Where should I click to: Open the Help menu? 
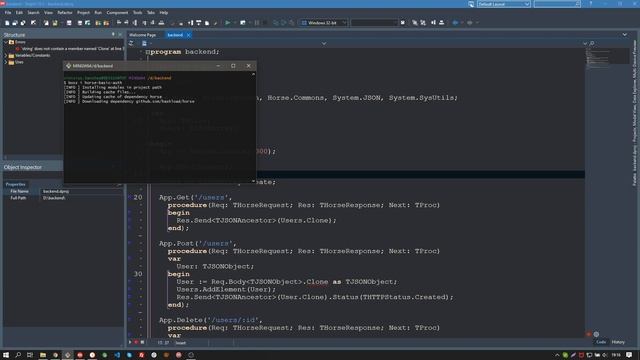click(164, 13)
